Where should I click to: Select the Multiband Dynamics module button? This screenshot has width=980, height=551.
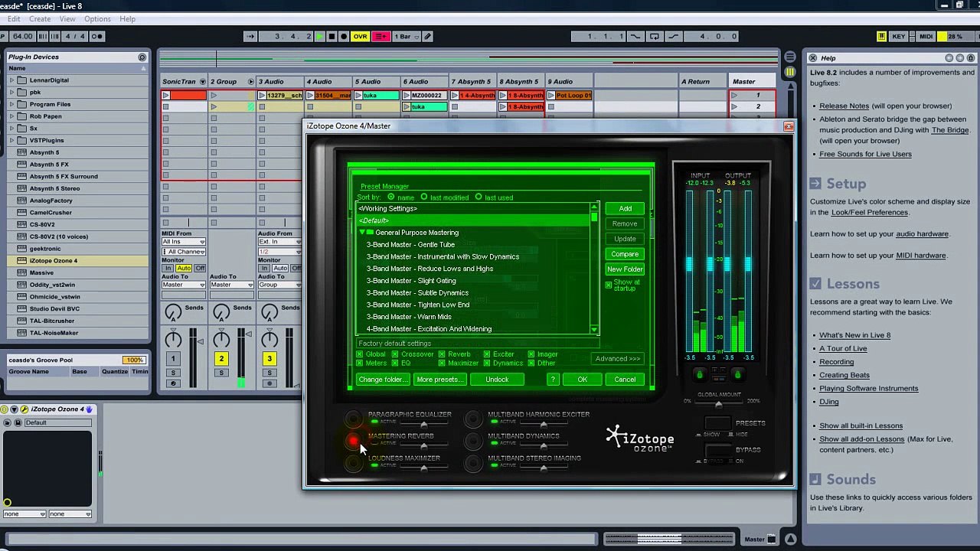click(473, 440)
